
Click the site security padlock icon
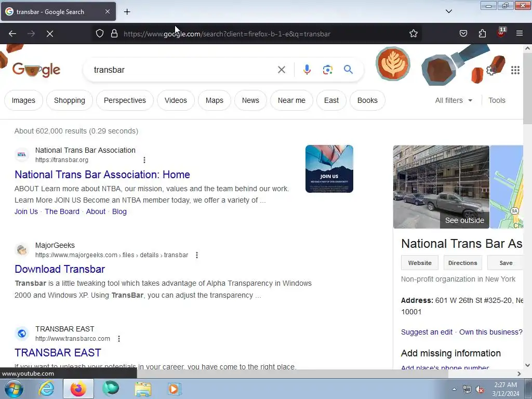[114, 34]
